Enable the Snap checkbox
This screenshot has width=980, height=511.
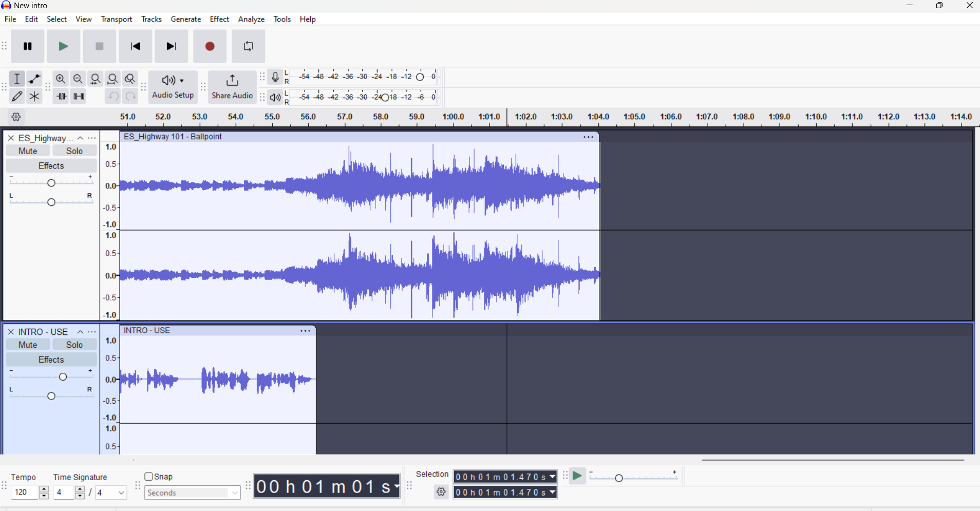point(149,477)
